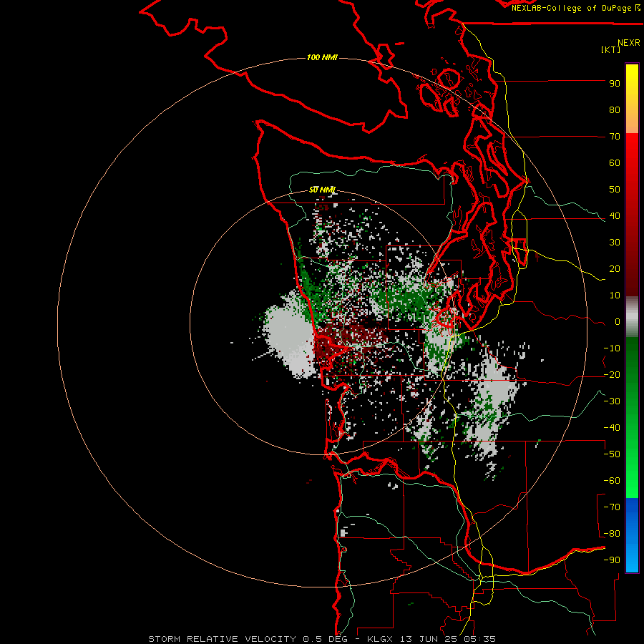The height and width of the screenshot is (644, 644).
Task: Click the blue bottom segment of color bar
Action: 632,535
